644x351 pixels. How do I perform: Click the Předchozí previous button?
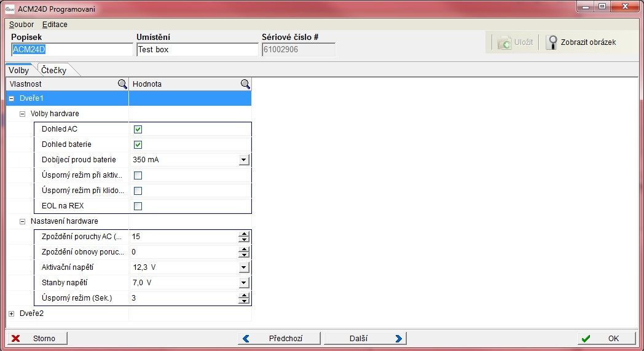point(280,338)
